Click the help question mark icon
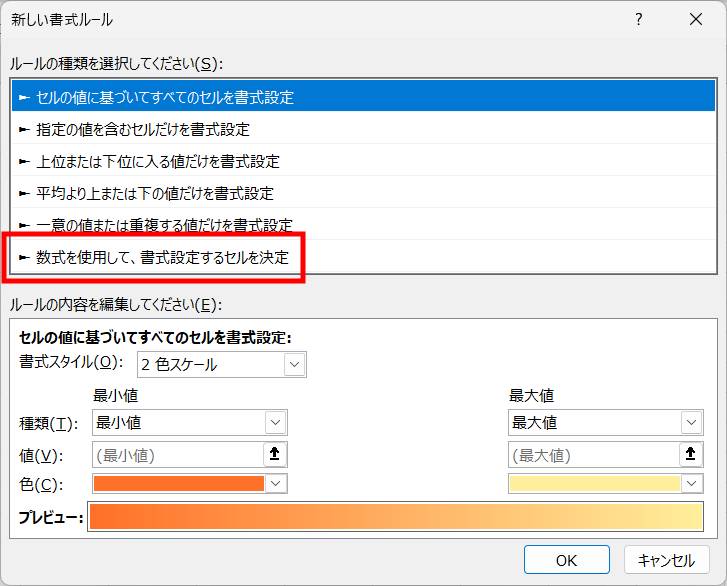 pos(639,19)
